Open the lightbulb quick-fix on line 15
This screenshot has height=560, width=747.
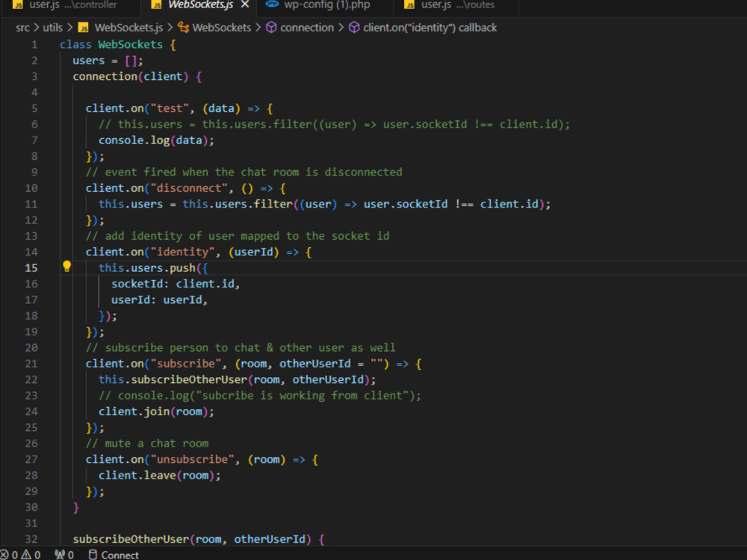tap(66, 267)
